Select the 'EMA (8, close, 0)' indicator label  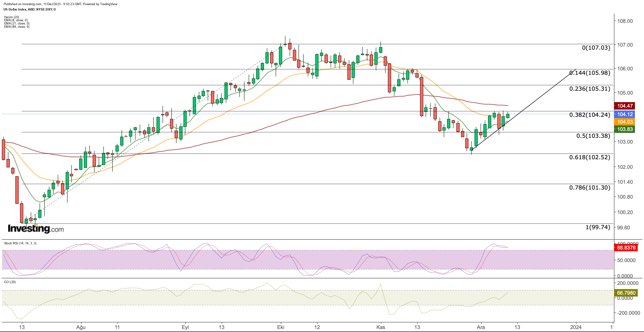click(x=16, y=20)
